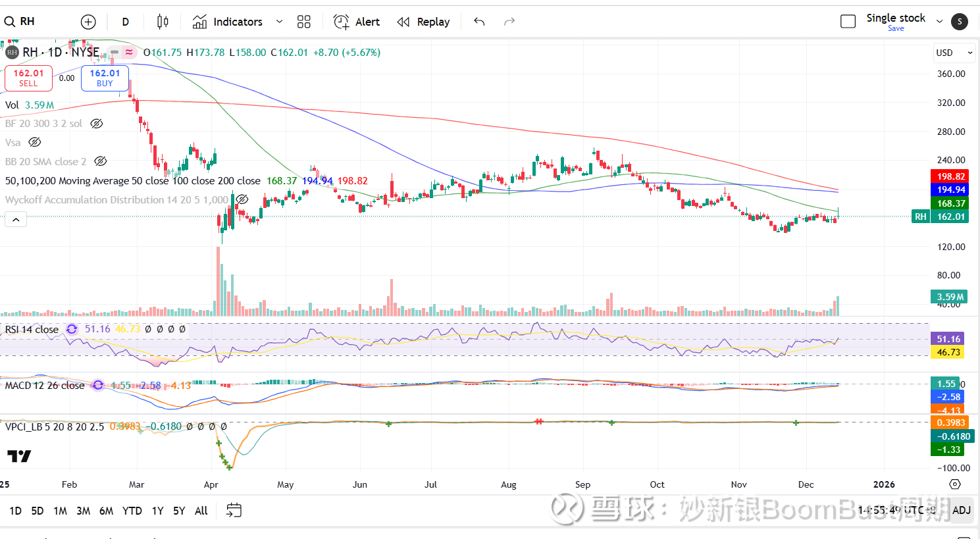The image size is (980, 539).
Task: Toggle ADJ adjusted data button
Action: 962,510
